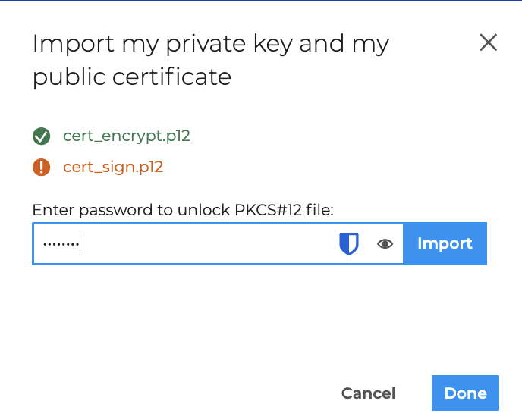Close the import dialog with X
The height and width of the screenshot is (420, 522).
click(488, 42)
